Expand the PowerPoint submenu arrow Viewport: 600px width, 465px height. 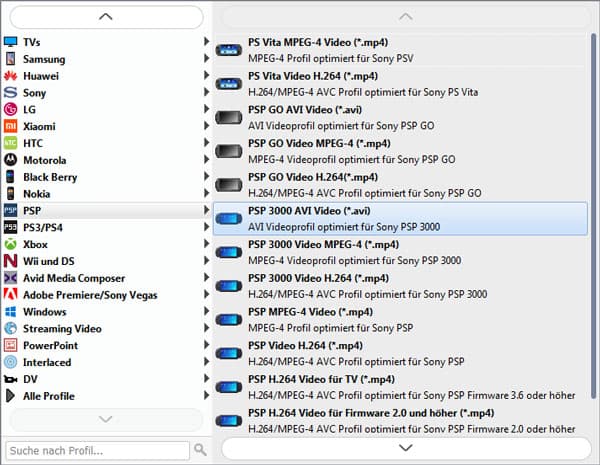pyautogui.click(x=206, y=344)
